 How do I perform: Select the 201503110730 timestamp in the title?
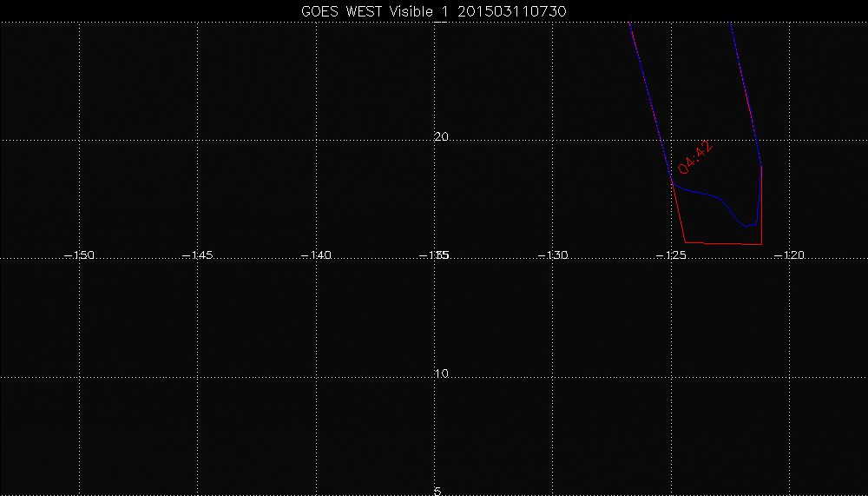click(x=519, y=10)
